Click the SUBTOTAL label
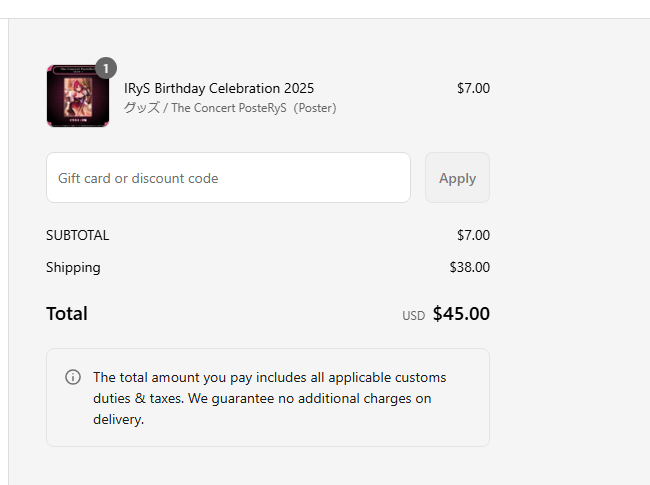 [x=77, y=235]
